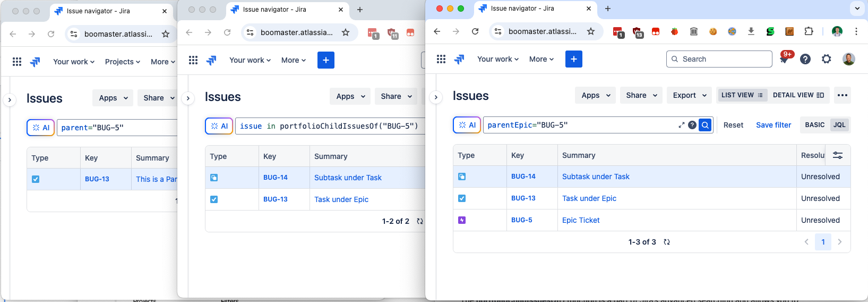Go back in right browser window
868x302 pixels.
(x=437, y=31)
